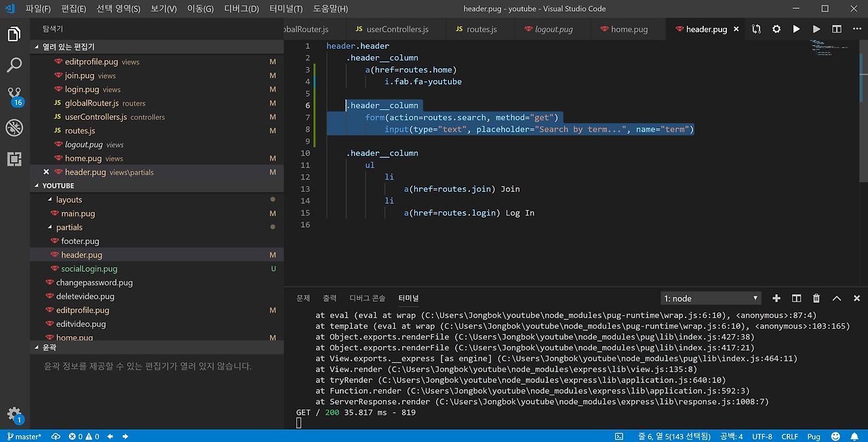Image resolution: width=868 pixels, height=442 pixels.
Task: Open the Source Control view with 16 changes
Action: click(14, 96)
